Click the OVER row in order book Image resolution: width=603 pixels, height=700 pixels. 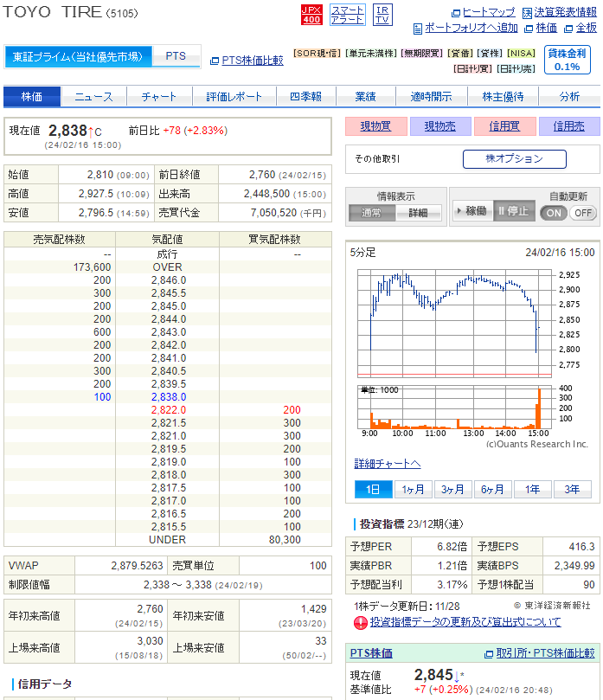click(167, 267)
